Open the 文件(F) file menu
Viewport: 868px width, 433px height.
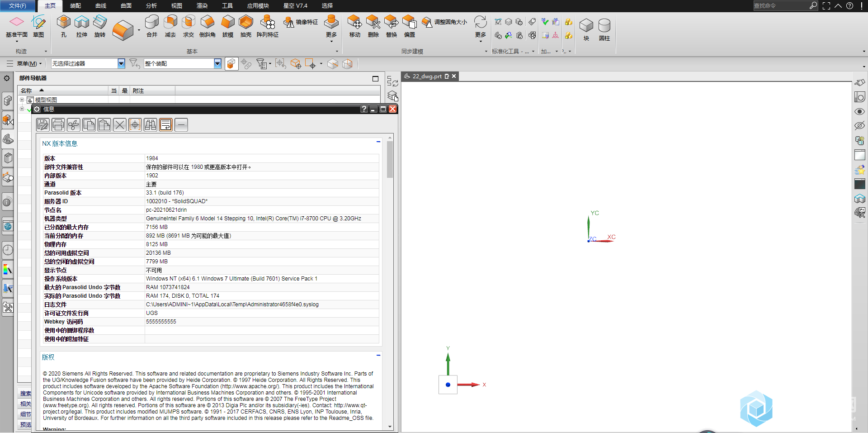tap(18, 6)
